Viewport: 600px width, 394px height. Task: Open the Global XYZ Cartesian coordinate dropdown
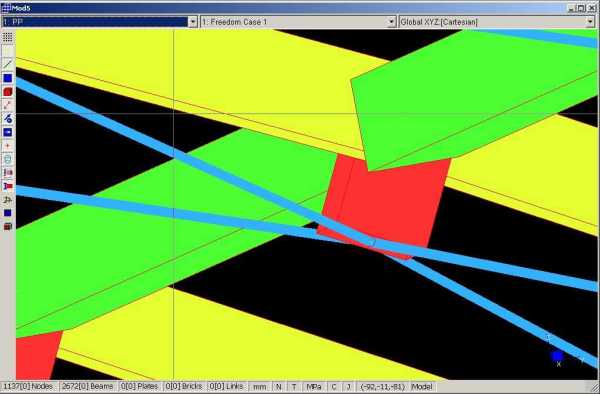497,22
